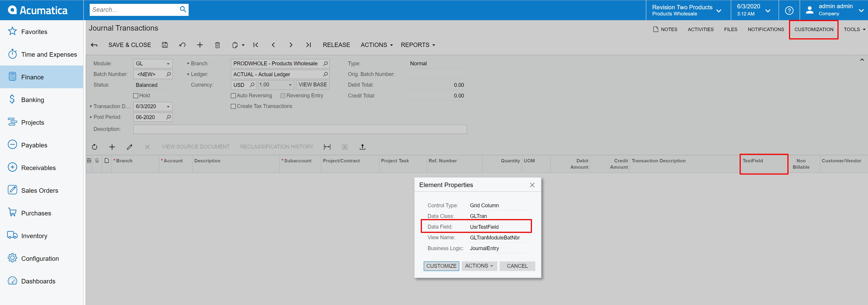Click into the Description text field
The width and height of the screenshot is (868, 305).
pyautogui.click(x=300, y=129)
